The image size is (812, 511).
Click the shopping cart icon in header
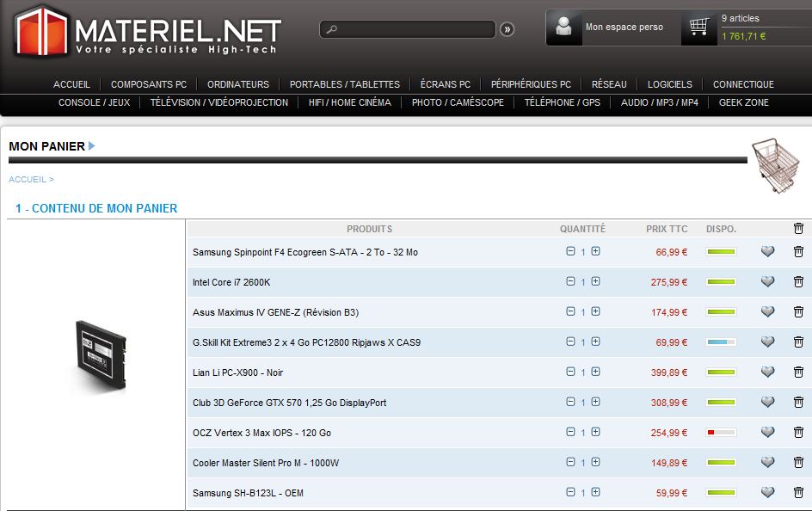pos(698,28)
